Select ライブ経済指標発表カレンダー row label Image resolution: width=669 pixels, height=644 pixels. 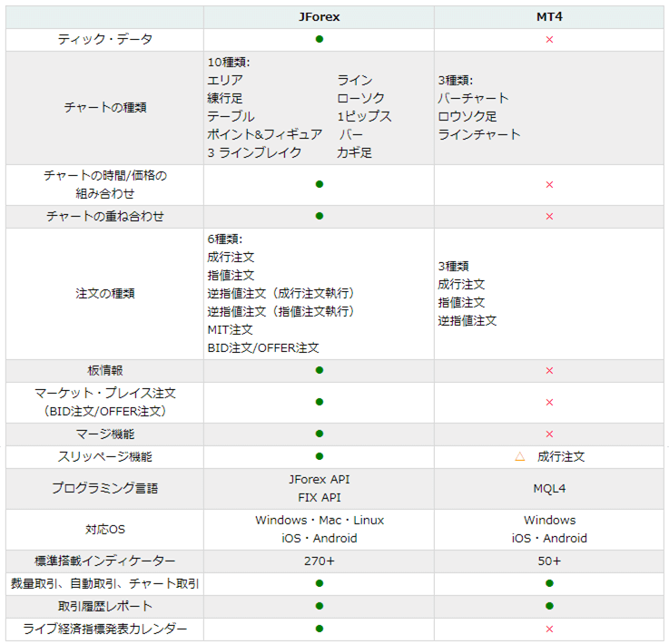pyautogui.click(x=105, y=629)
